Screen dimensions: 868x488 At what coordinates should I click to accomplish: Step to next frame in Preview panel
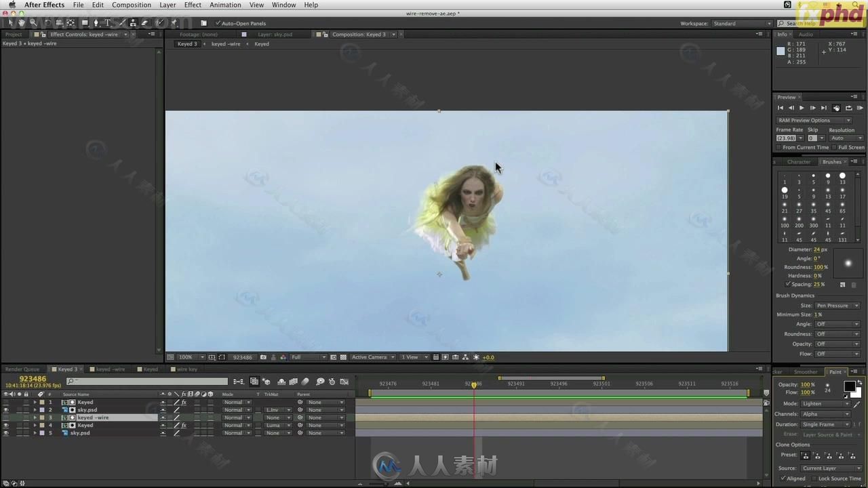pyautogui.click(x=812, y=108)
